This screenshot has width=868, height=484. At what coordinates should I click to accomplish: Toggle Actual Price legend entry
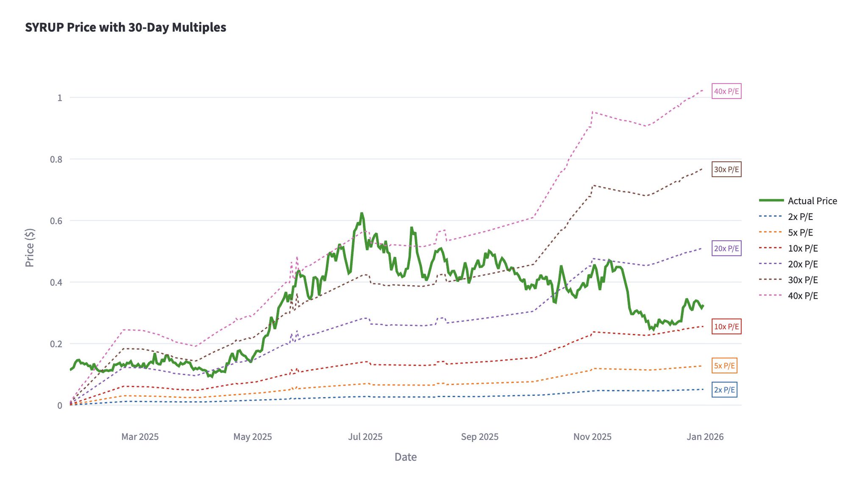pyautogui.click(x=812, y=201)
